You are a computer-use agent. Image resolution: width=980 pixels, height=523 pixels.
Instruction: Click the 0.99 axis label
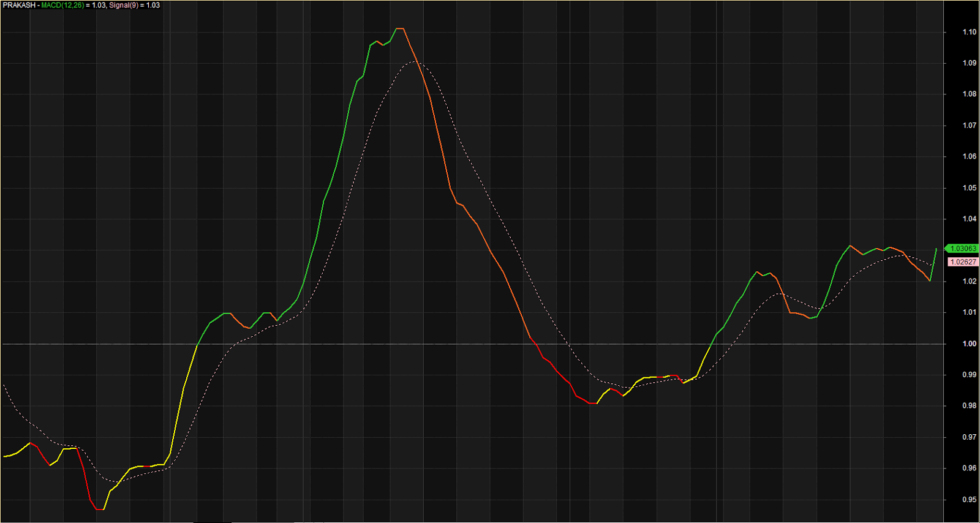tap(970, 375)
